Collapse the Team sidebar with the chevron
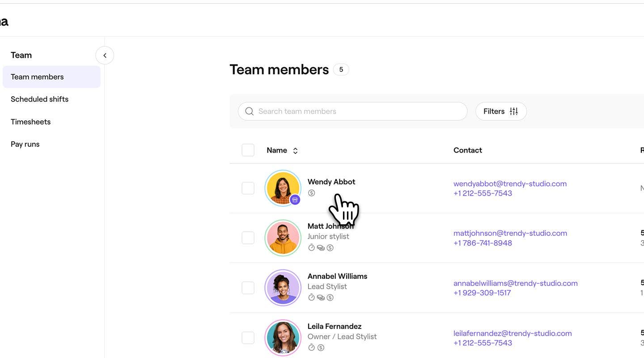The image size is (644, 358). tap(105, 55)
